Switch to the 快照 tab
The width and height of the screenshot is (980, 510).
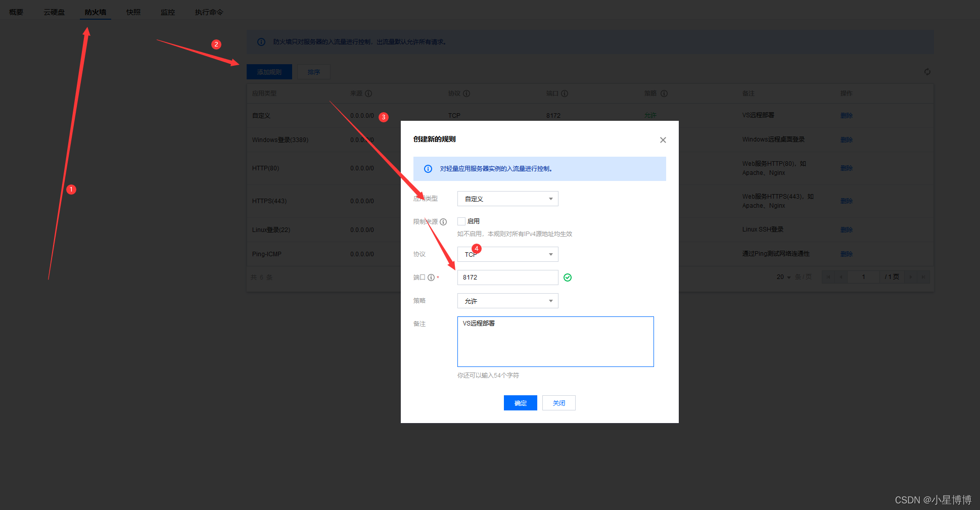(x=133, y=12)
